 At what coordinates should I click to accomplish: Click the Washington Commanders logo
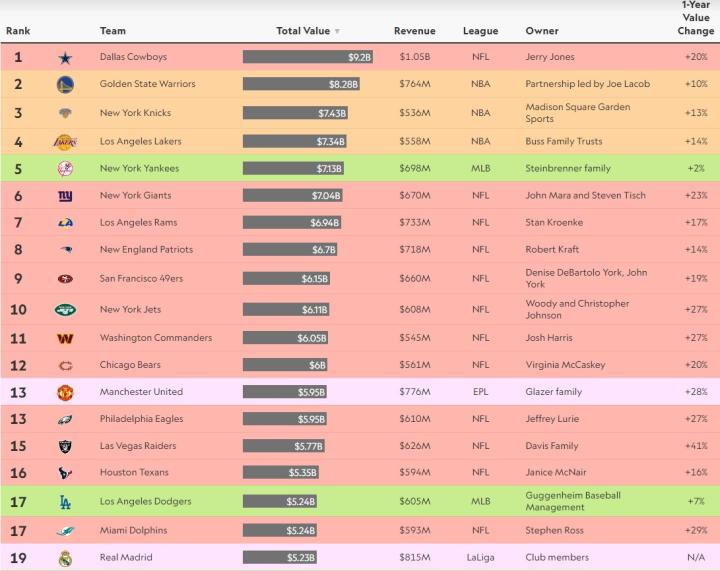(65, 339)
